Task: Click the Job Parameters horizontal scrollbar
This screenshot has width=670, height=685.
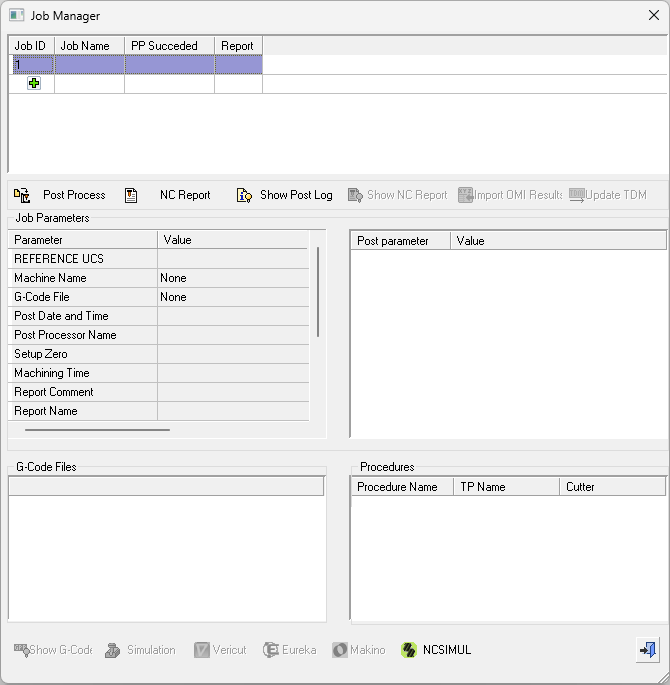Action: pyautogui.click(x=97, y=430)
